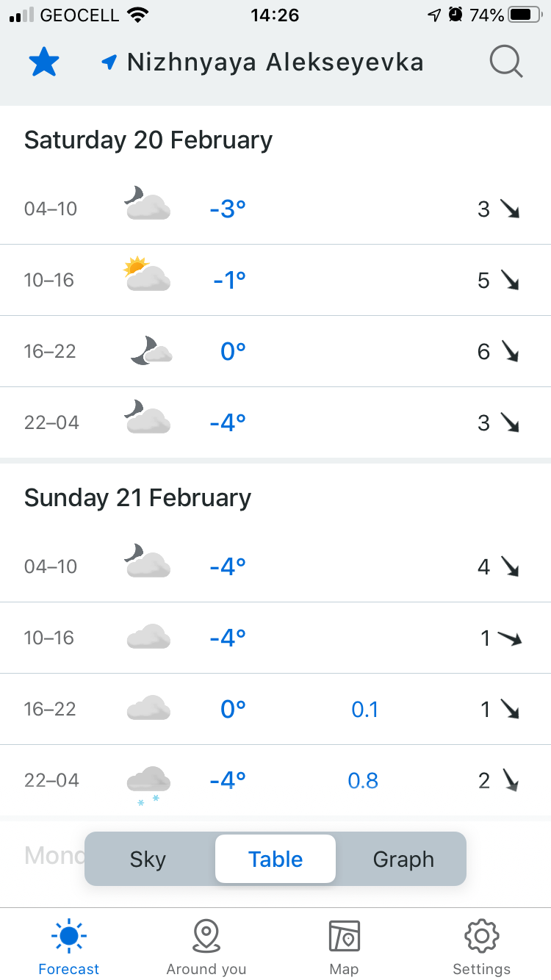
Task: Open the Map tab icon
Action: click(x=344, y=936)
